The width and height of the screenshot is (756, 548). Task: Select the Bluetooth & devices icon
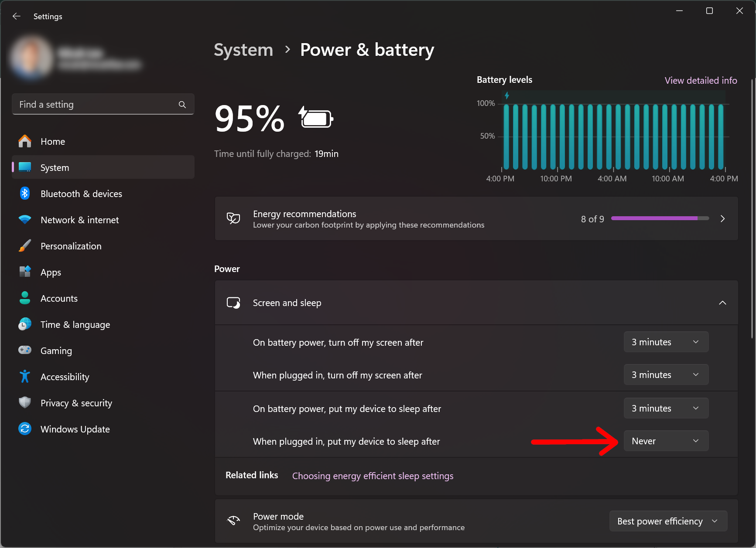(25, 193)
